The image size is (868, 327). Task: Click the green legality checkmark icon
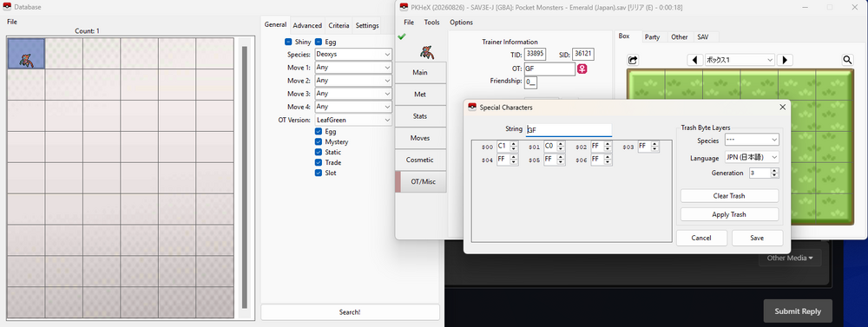point(402,37)
